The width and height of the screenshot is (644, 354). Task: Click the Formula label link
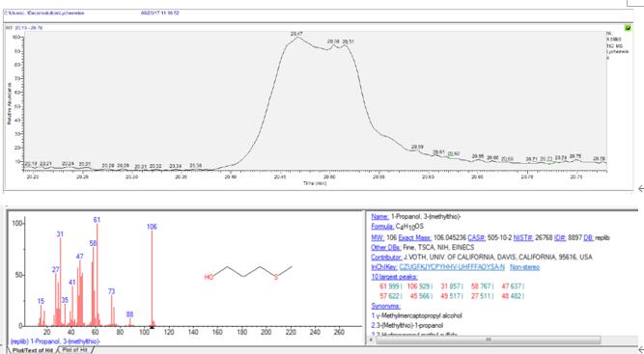[382, 227]
